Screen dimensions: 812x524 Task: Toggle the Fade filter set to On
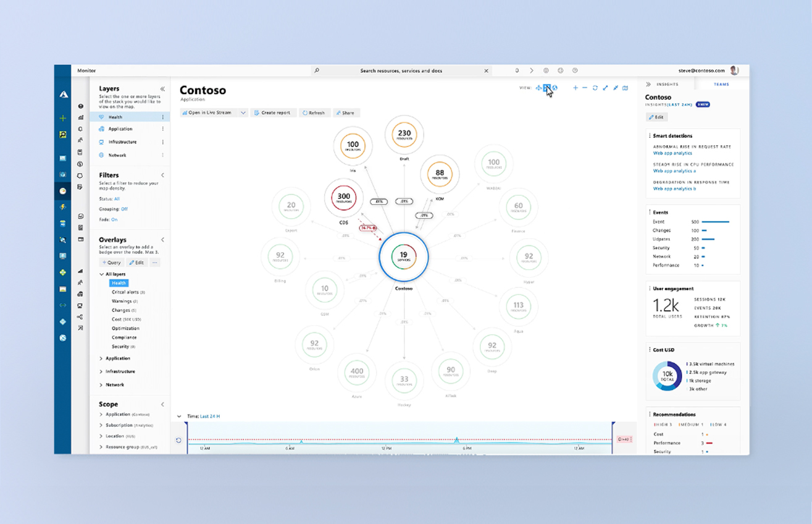coord(114,219)
